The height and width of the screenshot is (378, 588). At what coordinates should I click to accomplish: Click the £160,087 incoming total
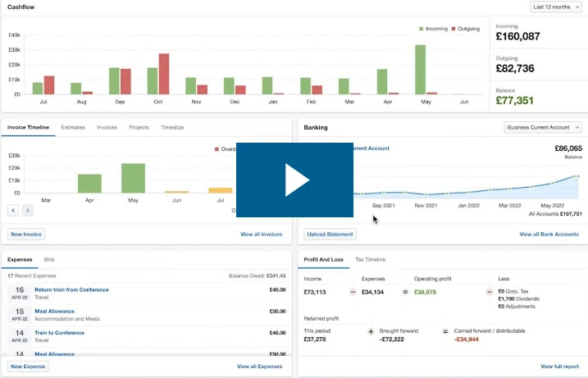(517, 36)
